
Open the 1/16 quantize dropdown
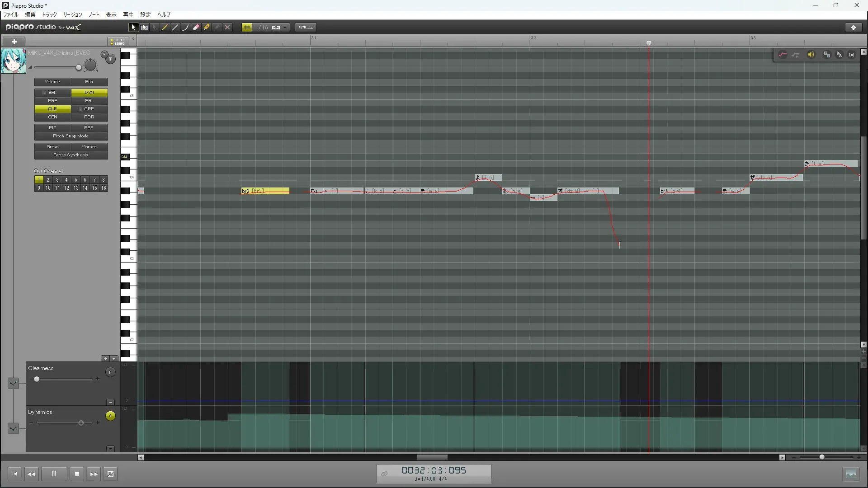click(x=285, y=28)
